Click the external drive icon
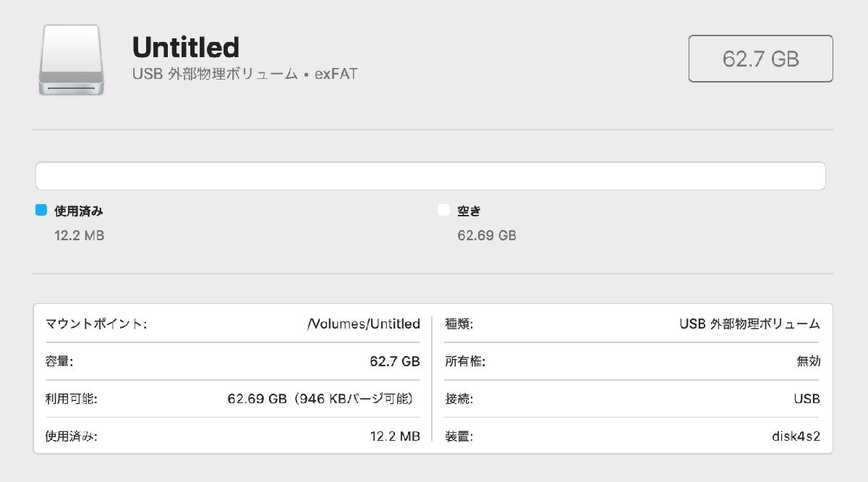868x482 pixels. point(73,59)
